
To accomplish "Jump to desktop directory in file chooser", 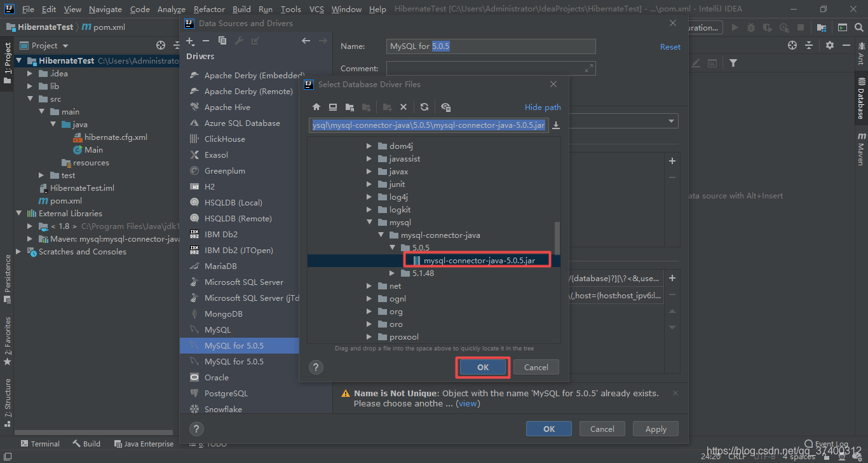I will [x=333, y=107].
